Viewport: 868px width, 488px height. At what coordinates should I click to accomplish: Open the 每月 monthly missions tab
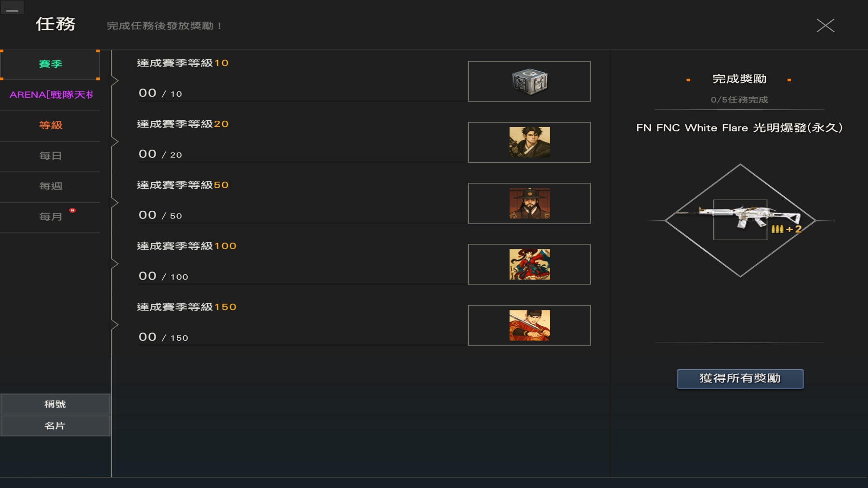[50, 217]
